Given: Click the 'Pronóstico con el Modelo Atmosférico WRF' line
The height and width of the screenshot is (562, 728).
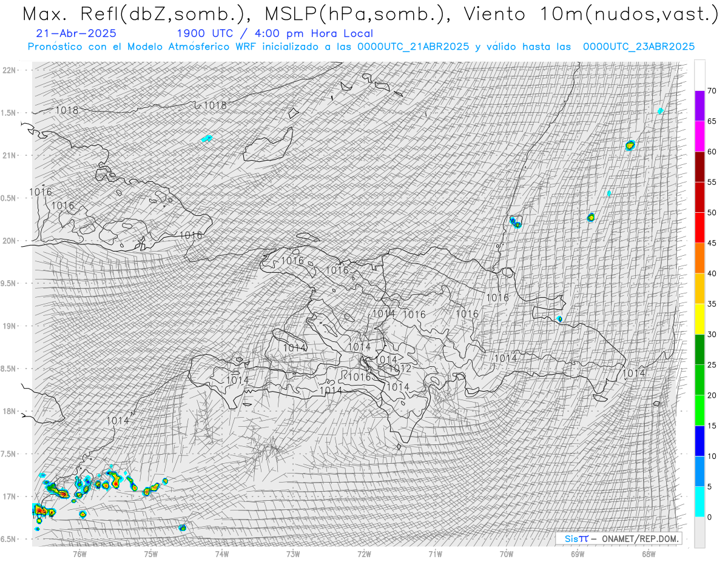Looking at the screenshot, I should (x=362, y=47).
